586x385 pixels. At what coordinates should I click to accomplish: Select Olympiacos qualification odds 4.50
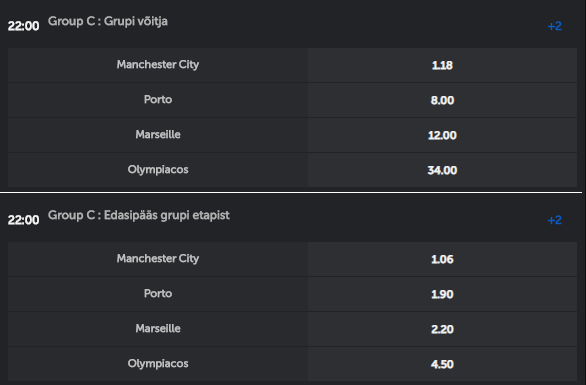(442, 364)
